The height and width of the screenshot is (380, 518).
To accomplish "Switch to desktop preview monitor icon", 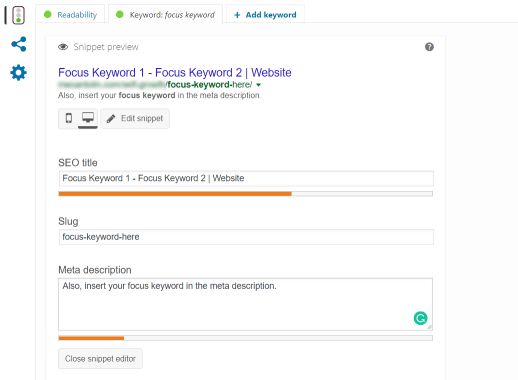I will [88, 118].
